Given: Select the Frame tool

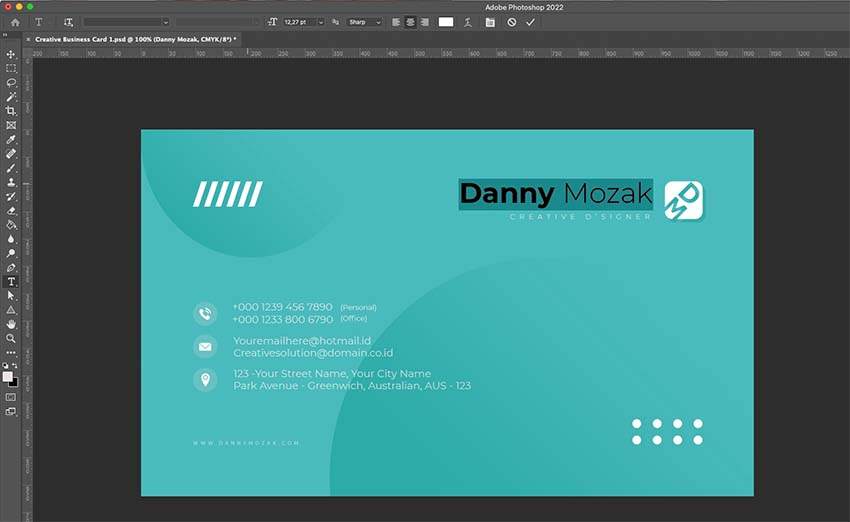Looking at the screenshot, I should (11, 125).
